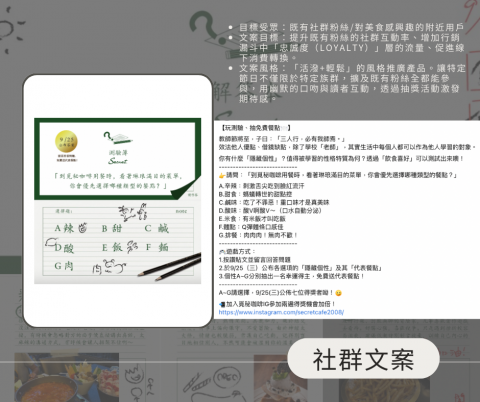This screenshot has height=402, width=480.
Task: Click the line "A~G請選擇，9/25(三)公佈七位得獎者呦"
Action: click(x=277, y=293)
